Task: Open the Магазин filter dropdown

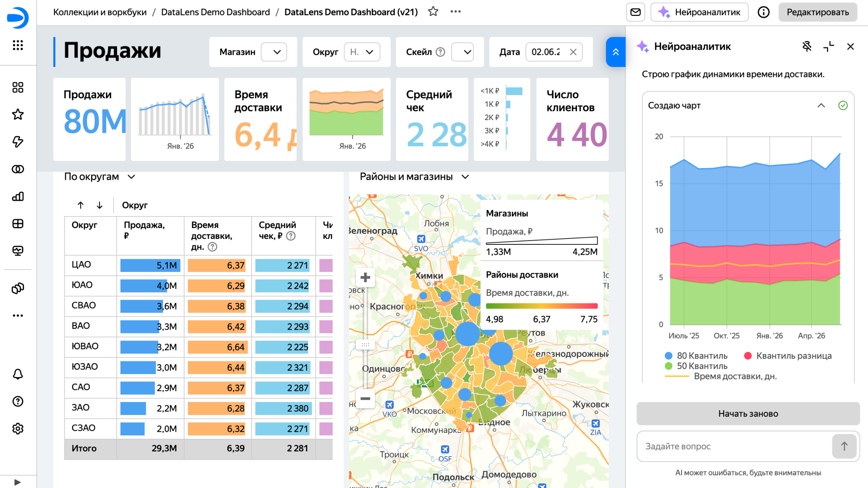Action: (x=274, y=52)
